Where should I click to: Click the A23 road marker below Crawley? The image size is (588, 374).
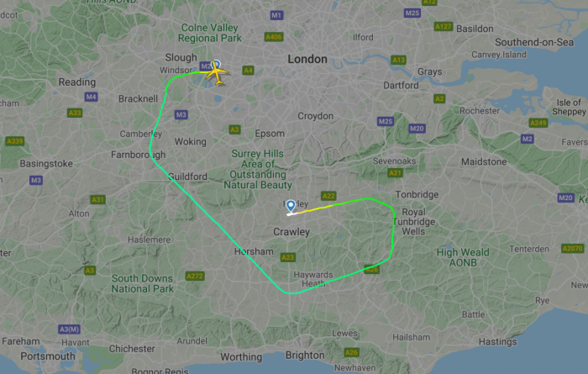tap(288, 257)
